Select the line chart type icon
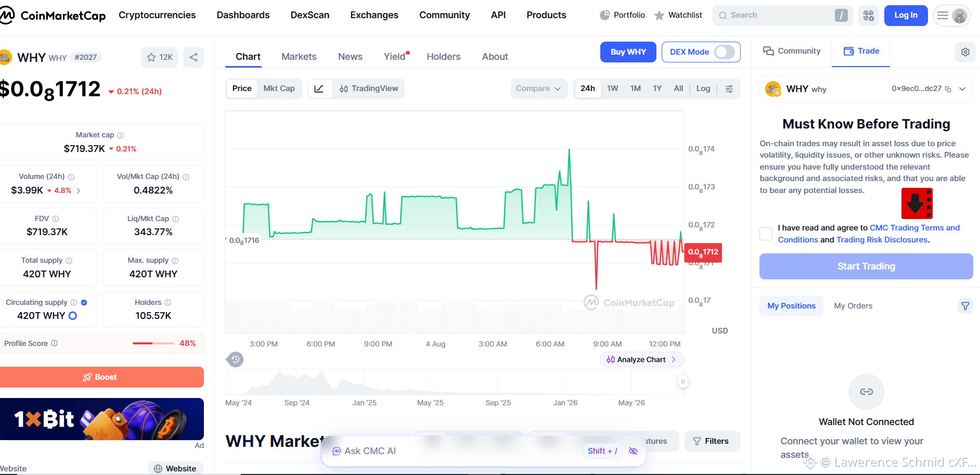The height and width of the screenshot is (475, 980). pos(319,89)
